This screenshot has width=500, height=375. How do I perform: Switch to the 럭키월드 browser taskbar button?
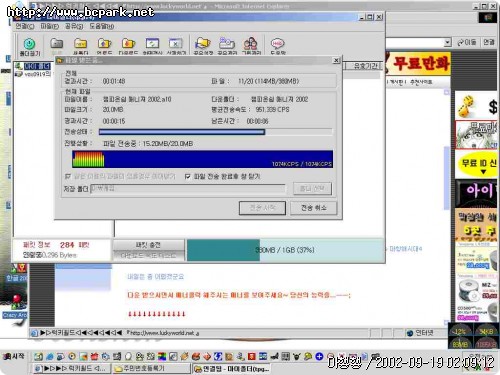(70, 368)
